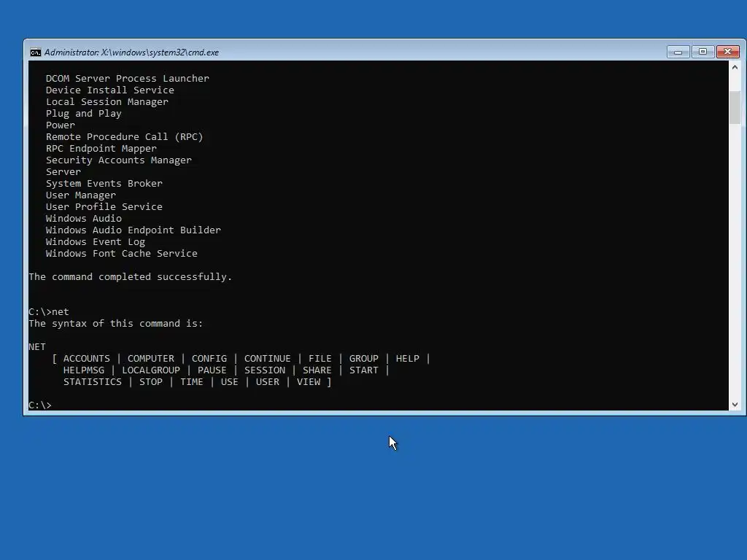The height and width of the screenshot is (560, 747).
Task: Click the 'Power' service line
Action: click(x=60, y=125)
